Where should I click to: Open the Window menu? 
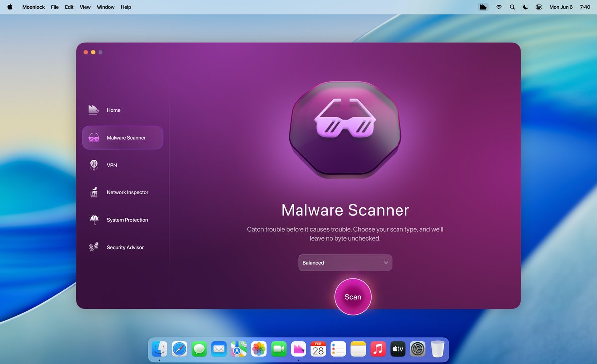pyautogui.click(x=105, y=7)
